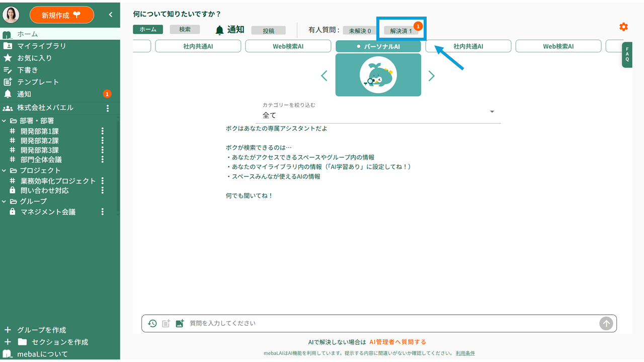This screenshot has width=644, height=362.
Task: Switch to the 検索 tab
Action: 185,30
